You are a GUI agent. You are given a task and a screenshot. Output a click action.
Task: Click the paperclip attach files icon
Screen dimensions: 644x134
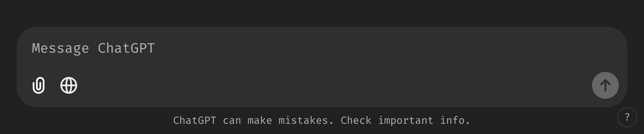(x=39, y=85)
